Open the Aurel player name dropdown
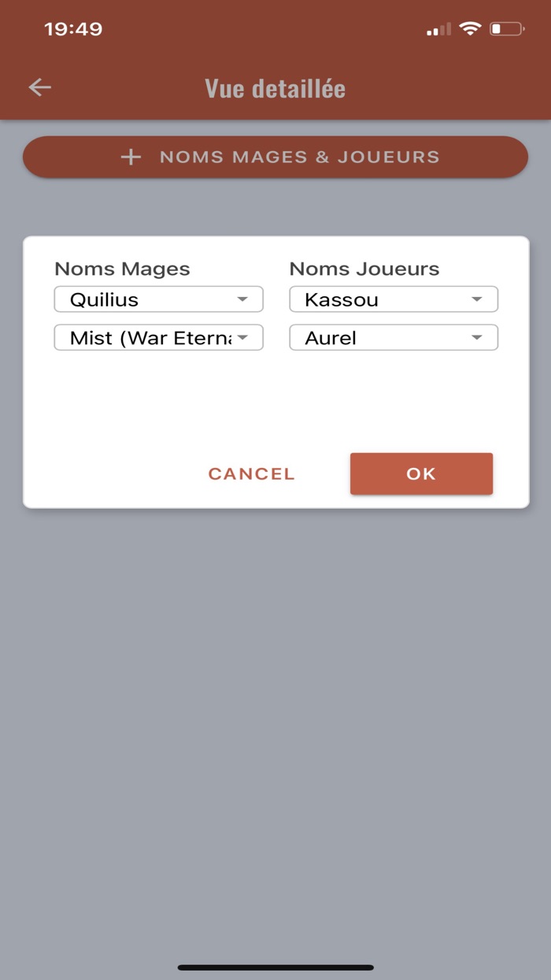This screenshot has height=980, width=551. [x=394, y=337]
